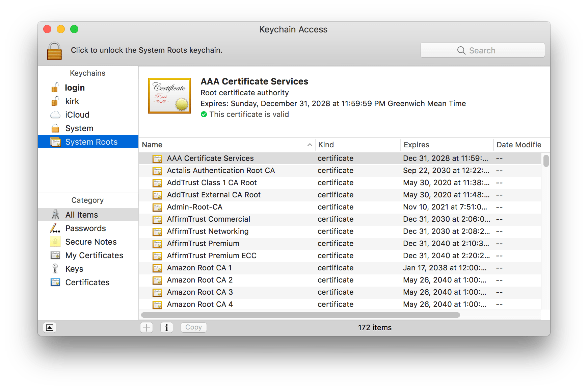
Task: Click the AffirmTrust Premium certificate icon
Action: pos(157,244)
